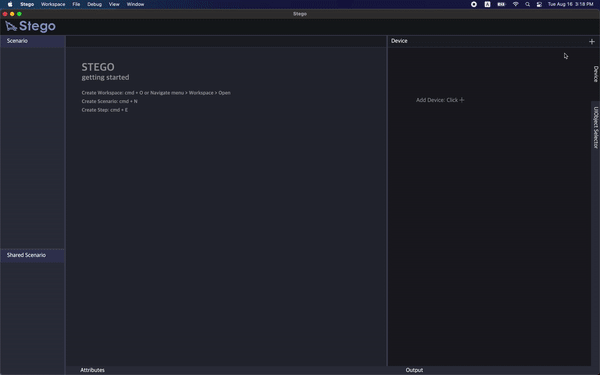
Task: Click the 'Add Device: Click +' hint text
Action: (440, 100)
